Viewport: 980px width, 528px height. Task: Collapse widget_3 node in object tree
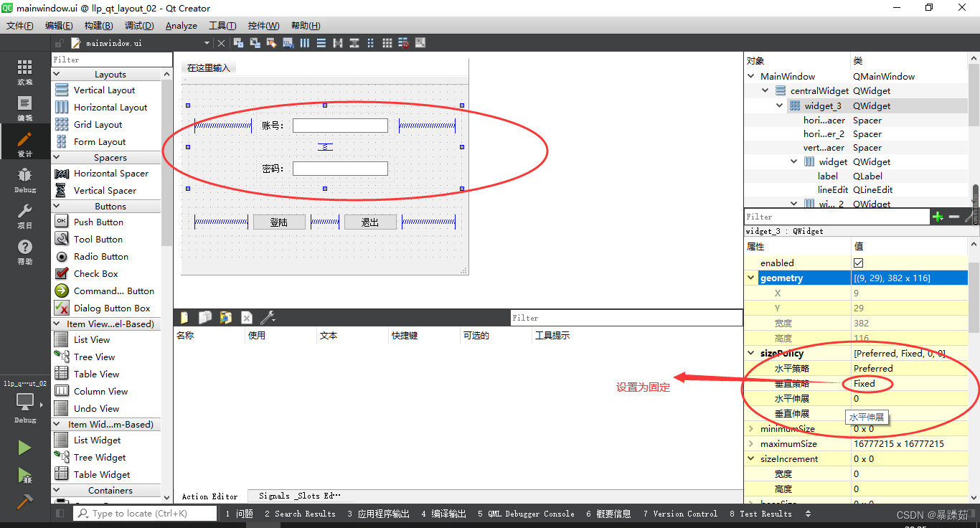tap(780, 105)
